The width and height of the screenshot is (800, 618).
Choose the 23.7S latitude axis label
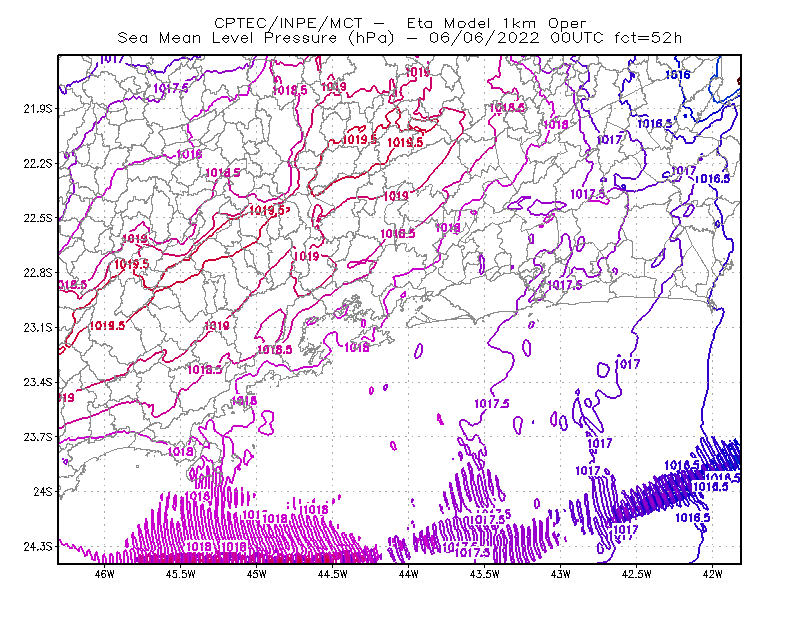click(38, 437)
